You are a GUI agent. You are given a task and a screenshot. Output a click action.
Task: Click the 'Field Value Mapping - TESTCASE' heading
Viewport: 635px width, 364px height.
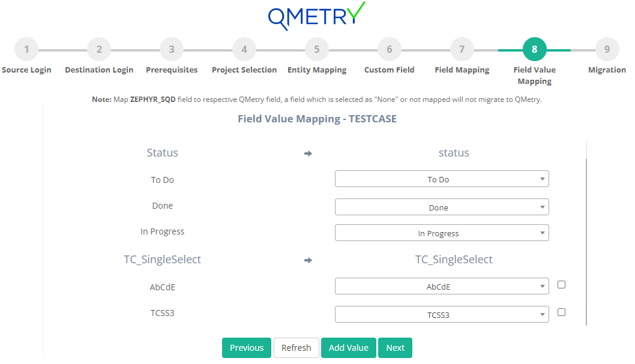317,119
